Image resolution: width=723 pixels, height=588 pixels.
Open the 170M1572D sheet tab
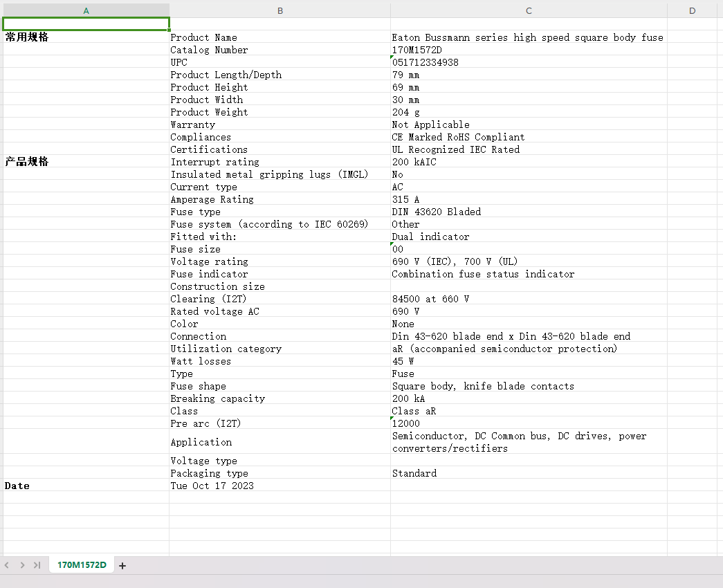tap(82, 565)
